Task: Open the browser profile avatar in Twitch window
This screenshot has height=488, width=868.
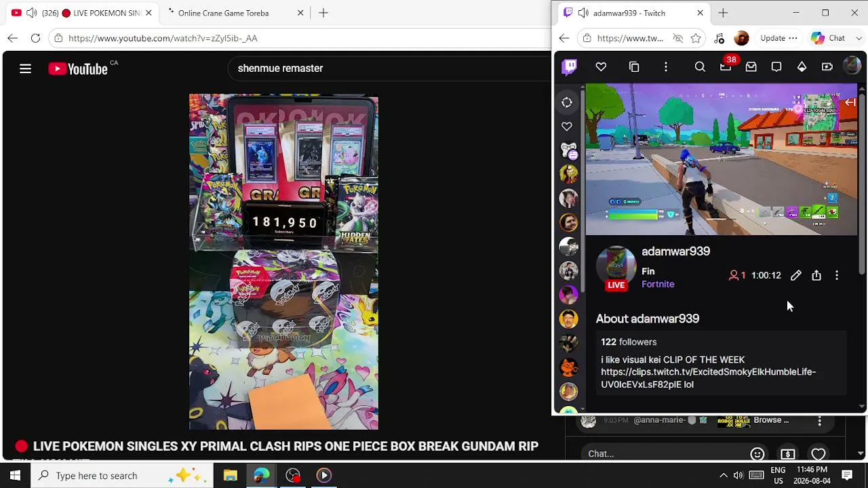Action: pyautogui.click(x=742, y=38)
